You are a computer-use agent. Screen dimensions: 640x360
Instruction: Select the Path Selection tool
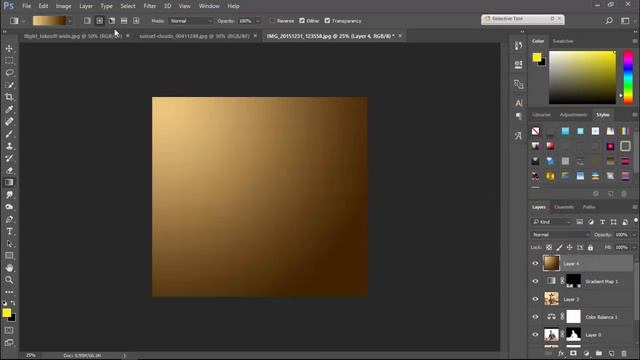point(9,244)
